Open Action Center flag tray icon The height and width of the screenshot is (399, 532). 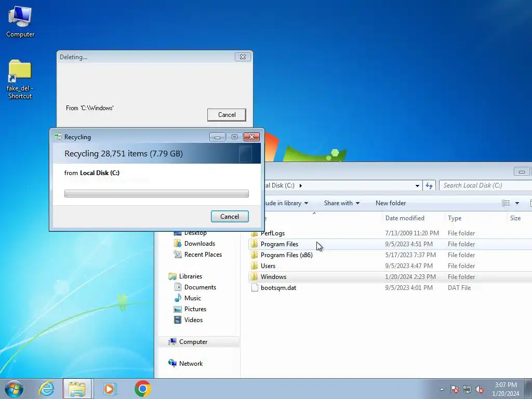point(455,389)
